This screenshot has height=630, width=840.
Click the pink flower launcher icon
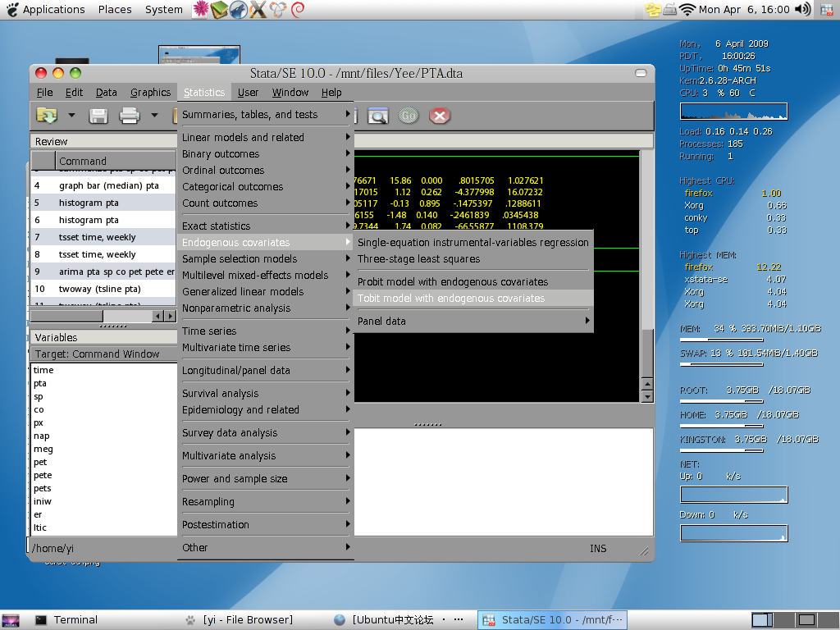pos(200,9)
